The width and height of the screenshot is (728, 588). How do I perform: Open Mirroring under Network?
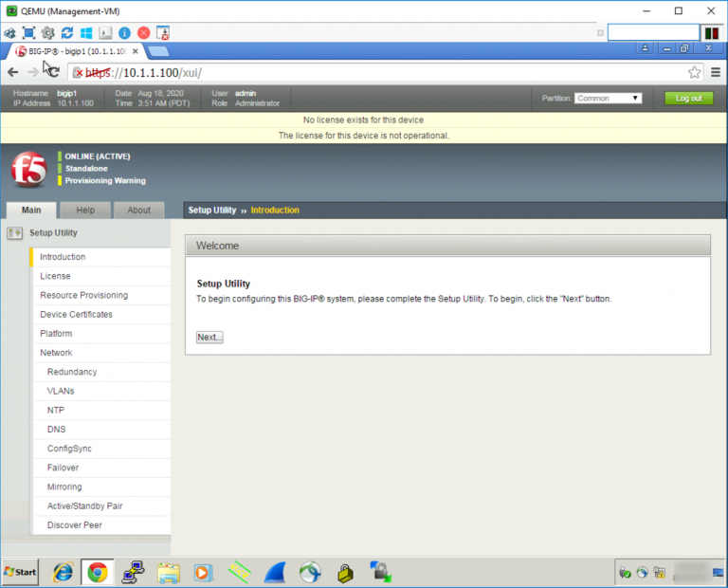click(x=101, y=487)
